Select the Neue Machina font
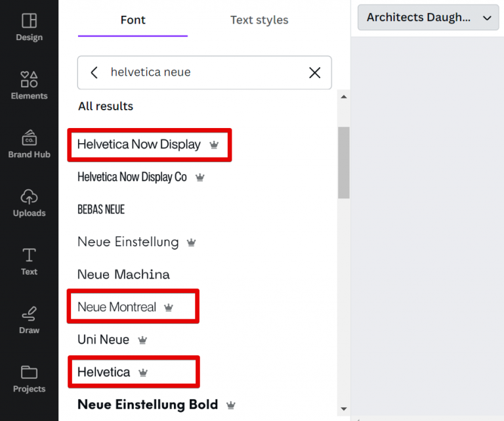This screenshot has width=504, height=421. [x=123, y=275]
